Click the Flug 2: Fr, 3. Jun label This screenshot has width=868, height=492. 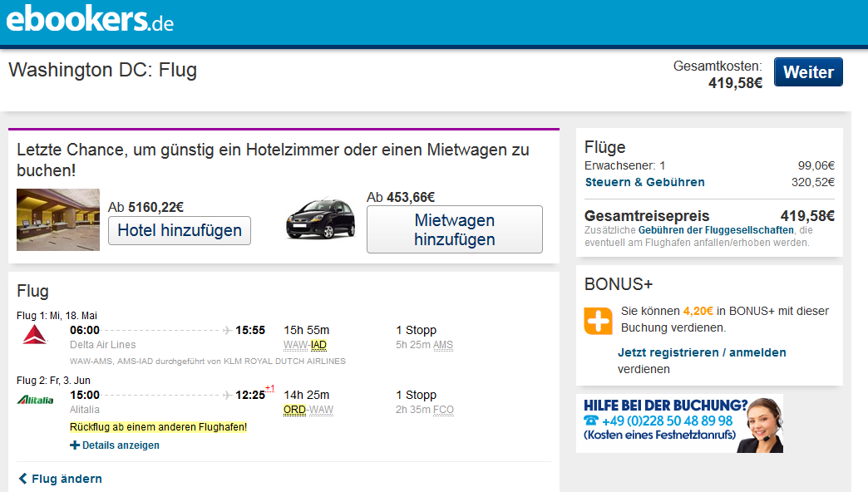pyautogui.click(x=54, y=380)
